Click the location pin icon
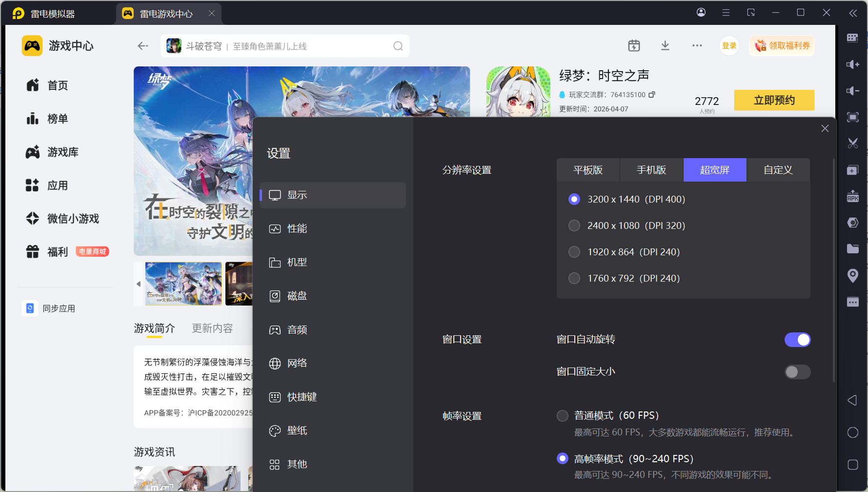 tap(852, 275)
